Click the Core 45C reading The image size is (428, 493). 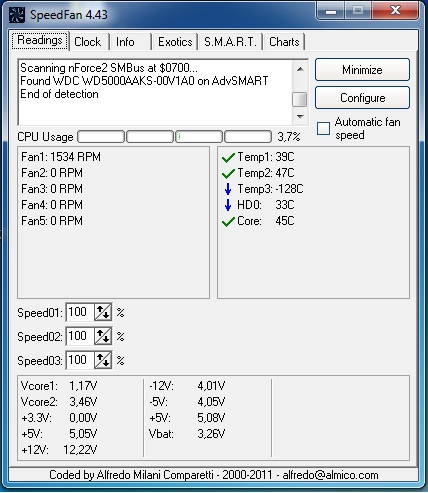pos(266,221)
